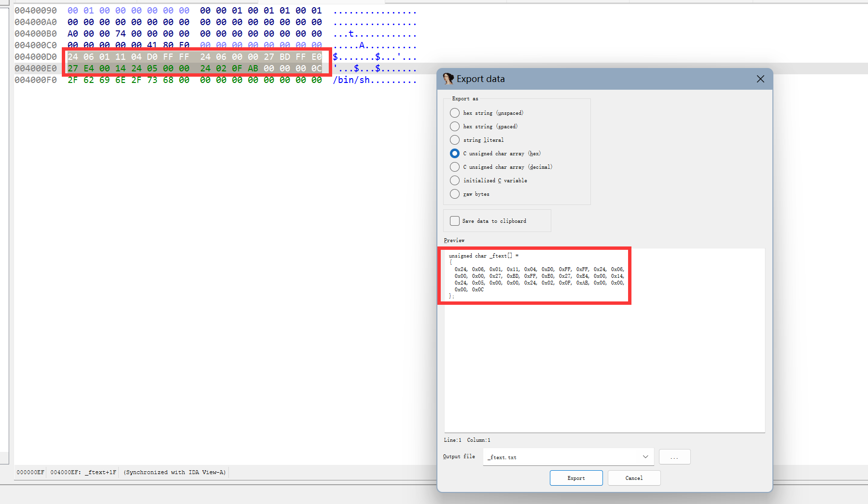Click inside the Preview text area

click(604, 340)
